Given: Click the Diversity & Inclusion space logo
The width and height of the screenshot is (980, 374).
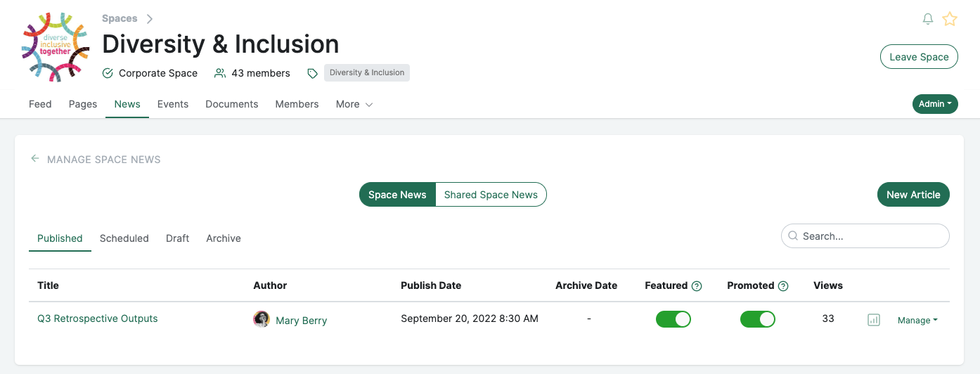Looking at the screenshot, I should tap(56, 46).
